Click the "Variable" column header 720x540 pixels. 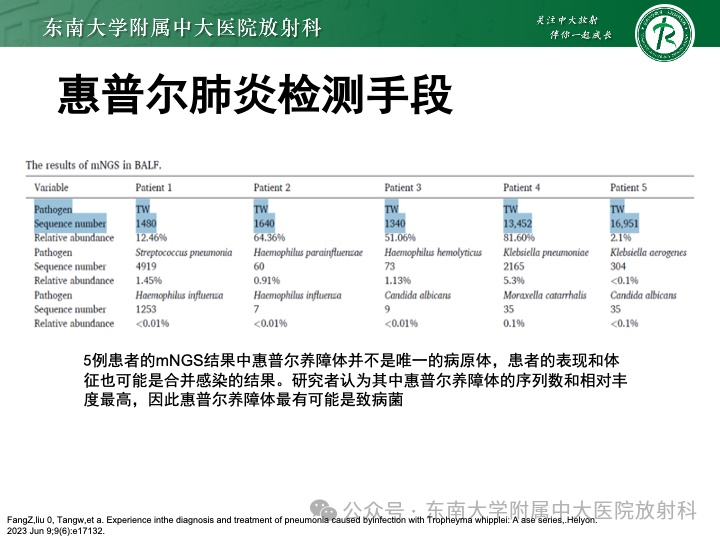pyautogui.click(x=51, y=187)
